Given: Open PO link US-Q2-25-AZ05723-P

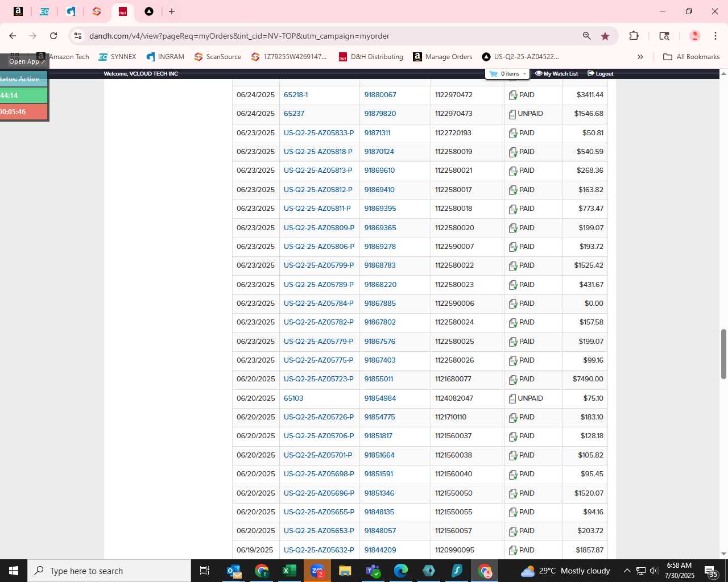Looking at the screenshot, I should coord(318,379).
